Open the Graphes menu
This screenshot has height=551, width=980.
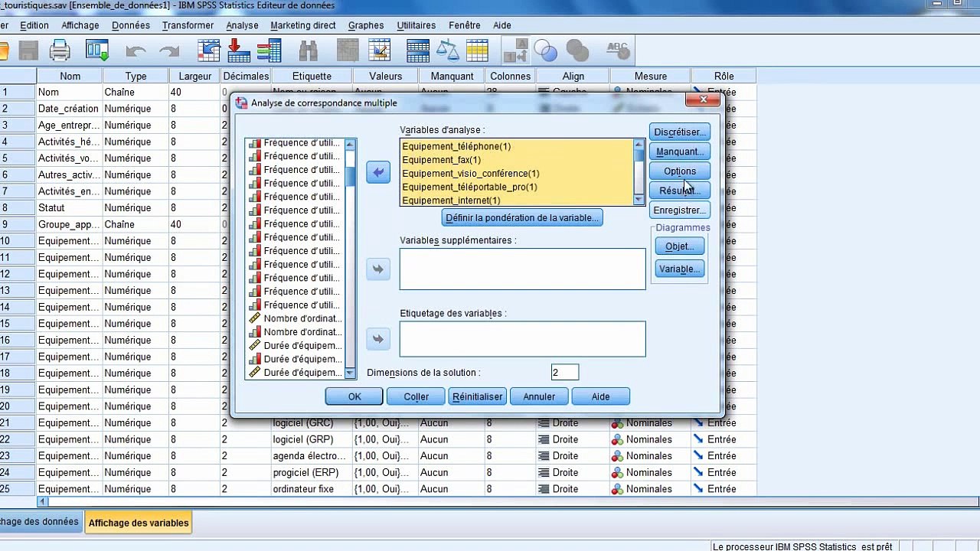366,25
